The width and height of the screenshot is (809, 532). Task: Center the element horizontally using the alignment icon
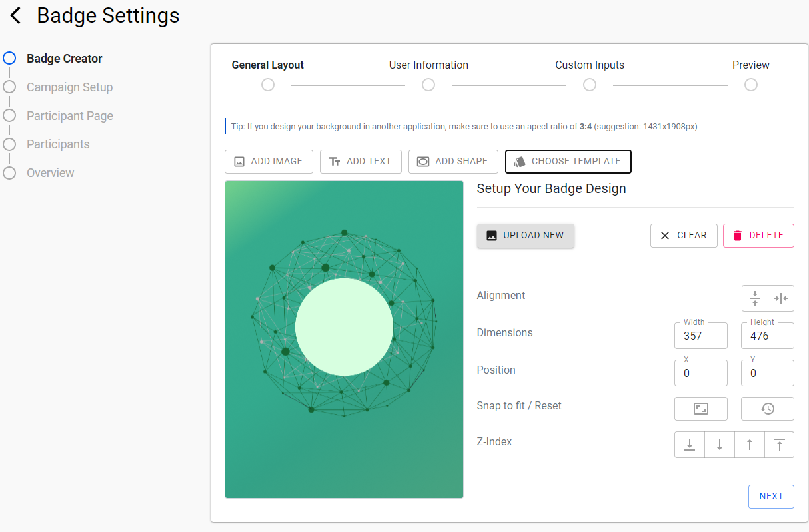coord(780,298)
